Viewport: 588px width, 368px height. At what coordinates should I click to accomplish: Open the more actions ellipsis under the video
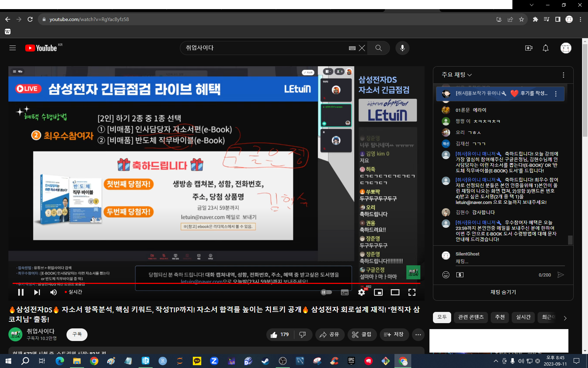[418, 335]
